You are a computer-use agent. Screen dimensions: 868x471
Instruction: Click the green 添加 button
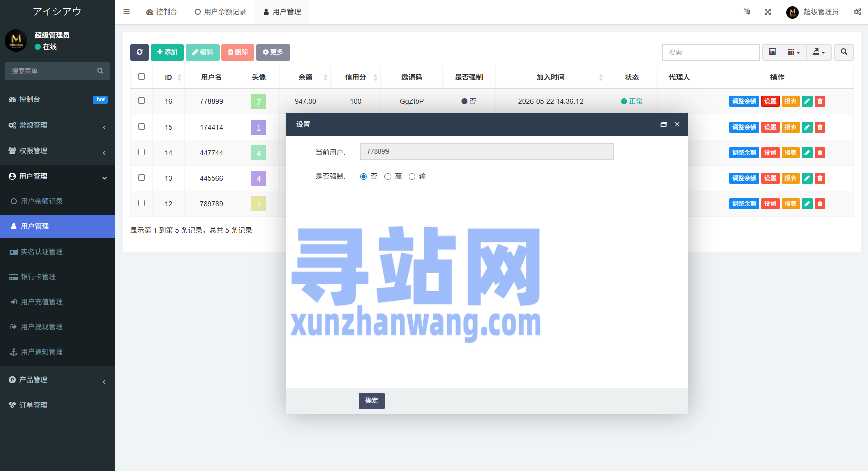(x=167, y=52)
